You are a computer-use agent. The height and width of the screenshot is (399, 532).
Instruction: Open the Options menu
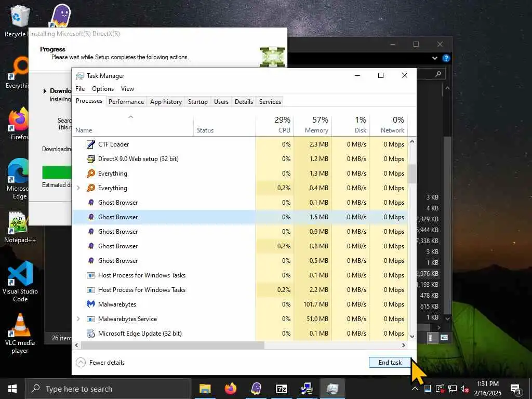[x=103, y=88]
